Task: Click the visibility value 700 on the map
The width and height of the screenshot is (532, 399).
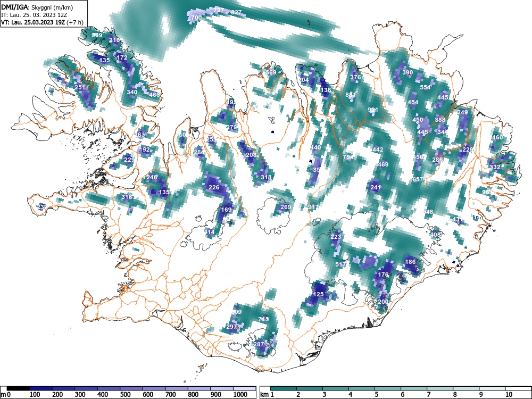Action: coord(196,18)
